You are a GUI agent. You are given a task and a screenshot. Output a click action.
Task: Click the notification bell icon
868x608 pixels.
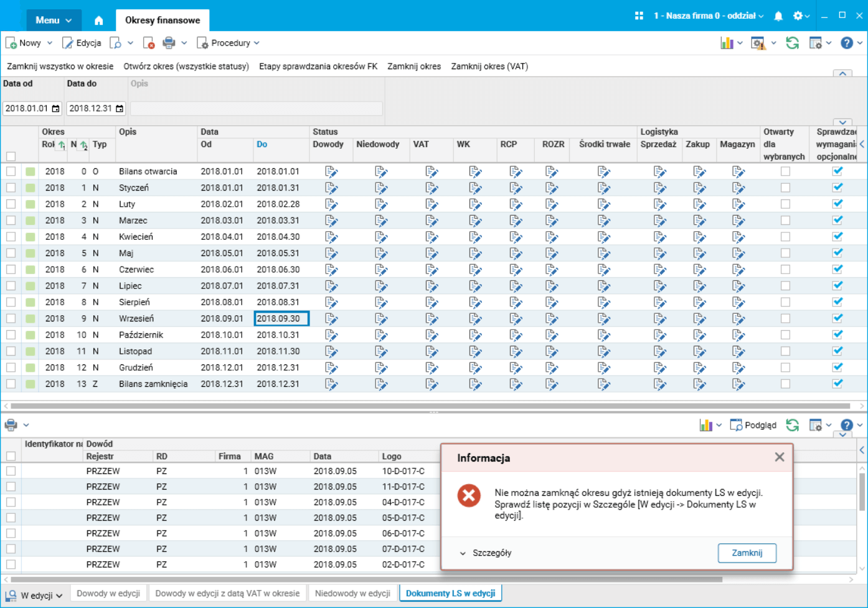point(778,16)
